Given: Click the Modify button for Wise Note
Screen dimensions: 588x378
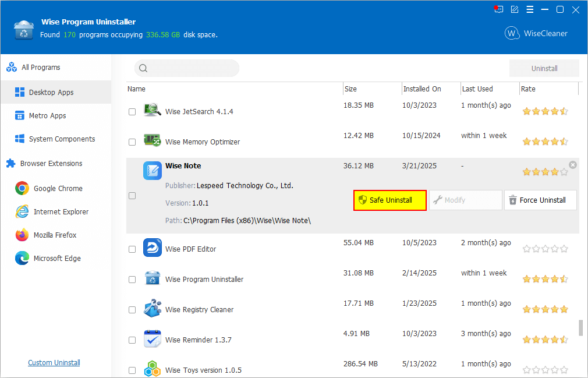Looking at the screenshot, I should pyautogui.click(x=465, y=200).
